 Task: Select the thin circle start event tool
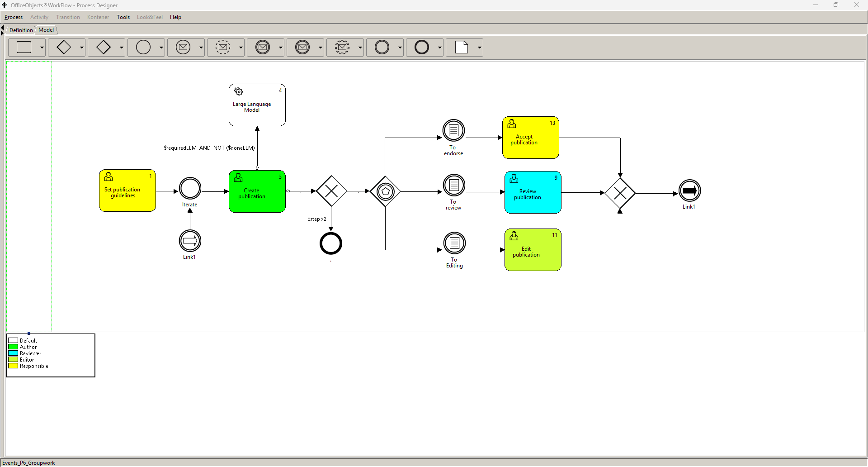(x=143, y=47)
